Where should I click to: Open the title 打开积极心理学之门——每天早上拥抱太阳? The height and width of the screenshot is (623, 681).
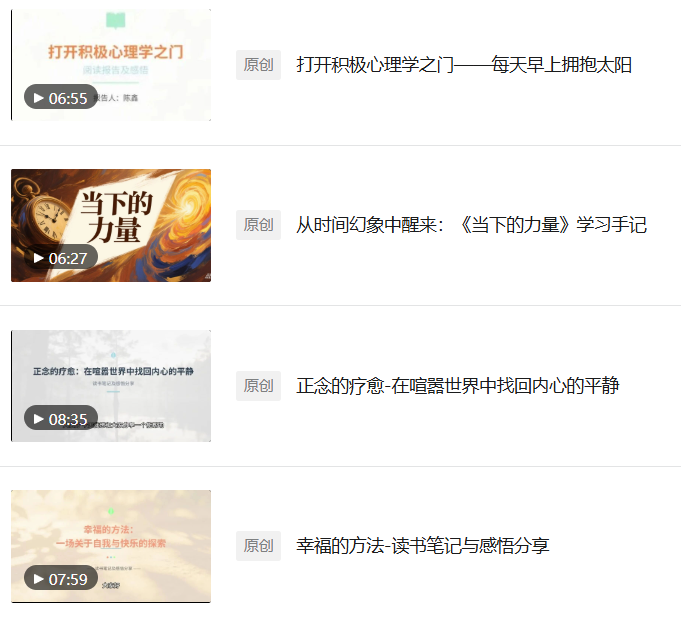[464, 65]
